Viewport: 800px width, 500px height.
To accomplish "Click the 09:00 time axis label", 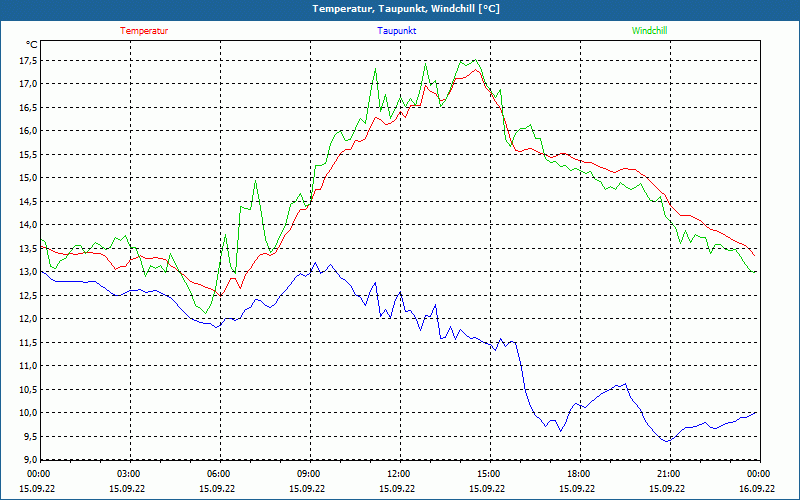I will pos(308,474).
